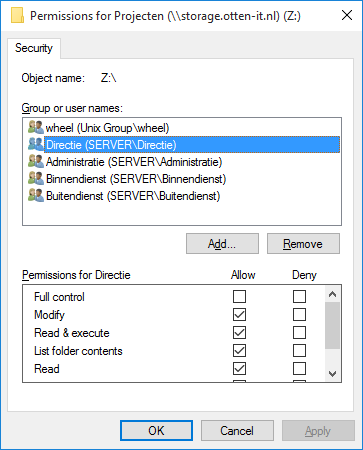
Task: Enable Deny checkbox for Full control
Action: (x=299, y=296)
